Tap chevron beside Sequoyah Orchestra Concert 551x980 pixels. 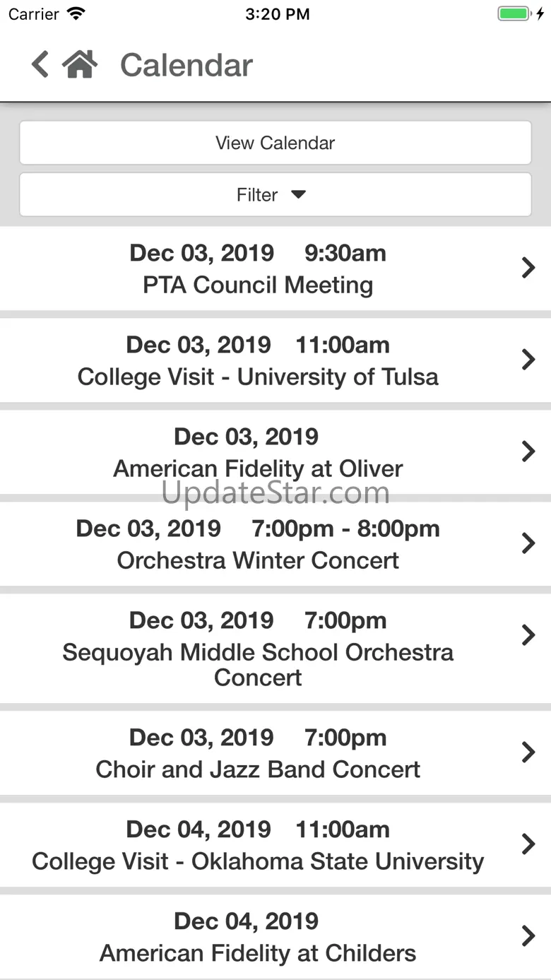(528, 635)
